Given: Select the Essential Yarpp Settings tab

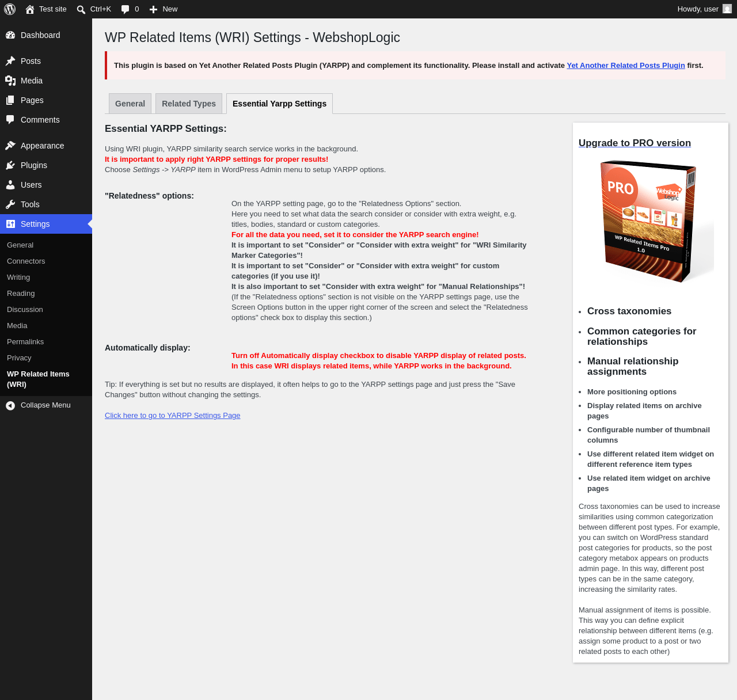Looking at the screenshot, I should (x=279, y=104).
